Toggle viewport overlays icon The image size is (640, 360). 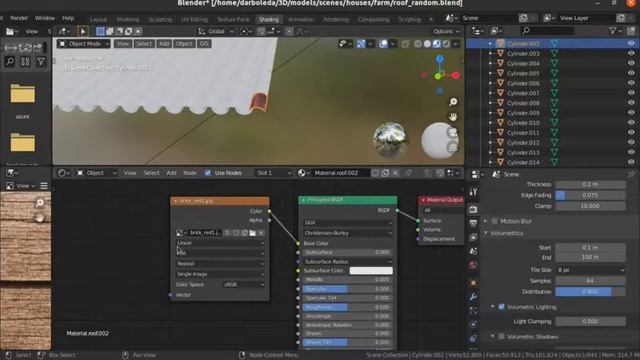pos(383,44)
